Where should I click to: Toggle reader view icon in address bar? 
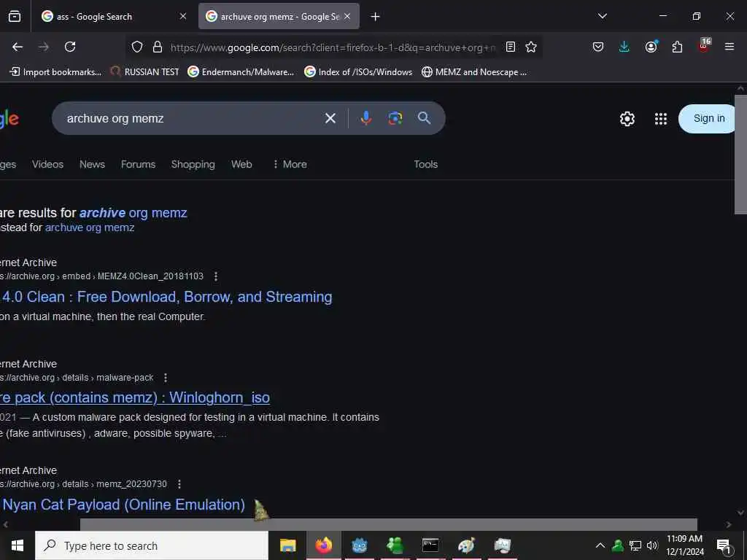pos(511,47)
